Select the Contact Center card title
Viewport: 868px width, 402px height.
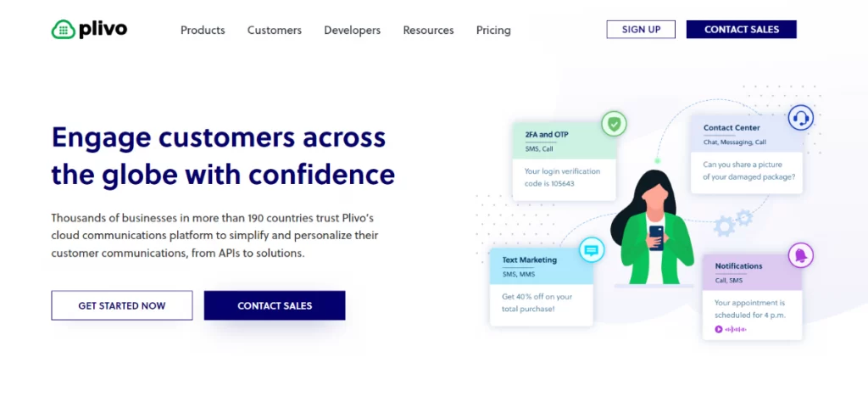(732, 128)
